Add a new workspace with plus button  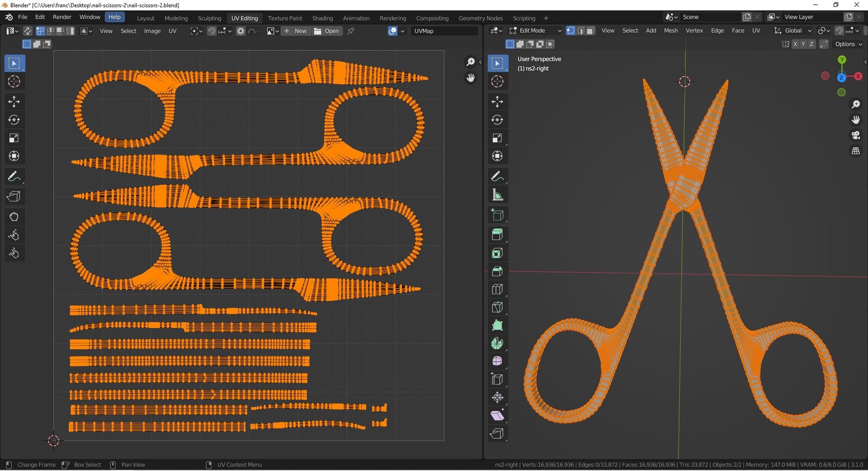pyautogui.click(x=546, y=18)
